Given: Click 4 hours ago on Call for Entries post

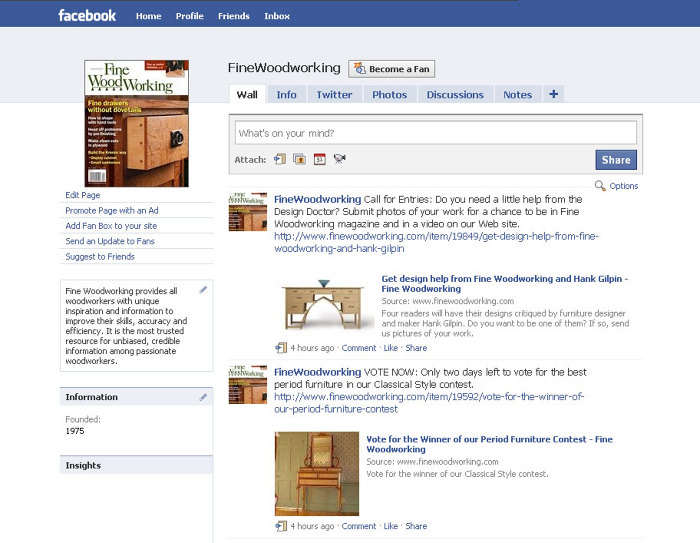Looking at the screenshot, I should [x=312, y=348].
